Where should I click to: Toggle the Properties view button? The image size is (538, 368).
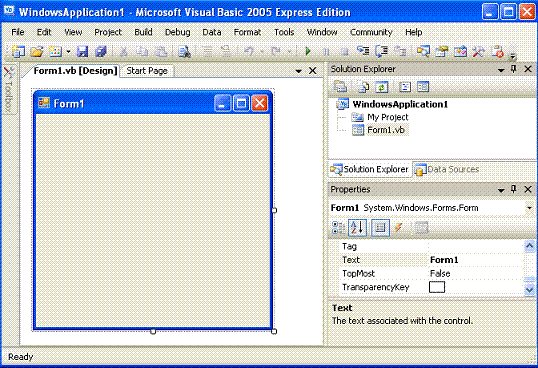380,227
